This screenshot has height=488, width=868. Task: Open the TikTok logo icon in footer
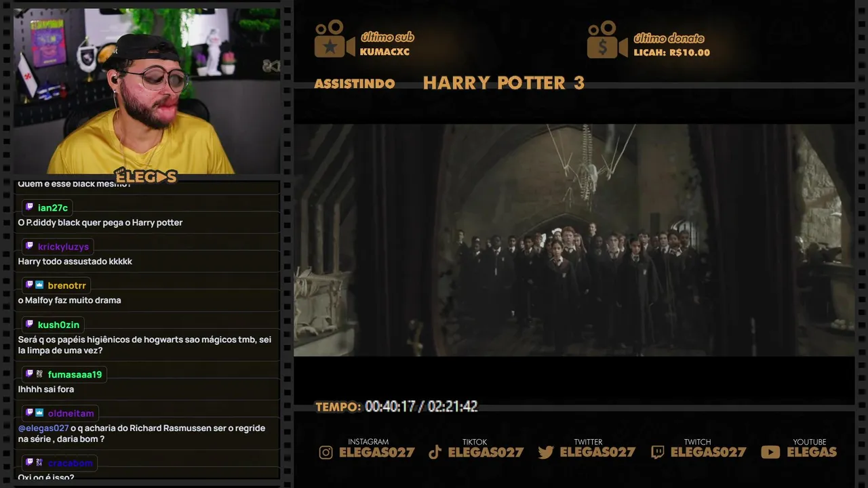[435, 452]
